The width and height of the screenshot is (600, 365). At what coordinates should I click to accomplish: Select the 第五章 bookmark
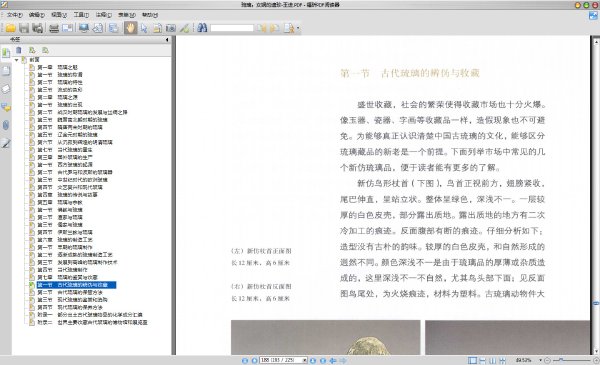60,202
